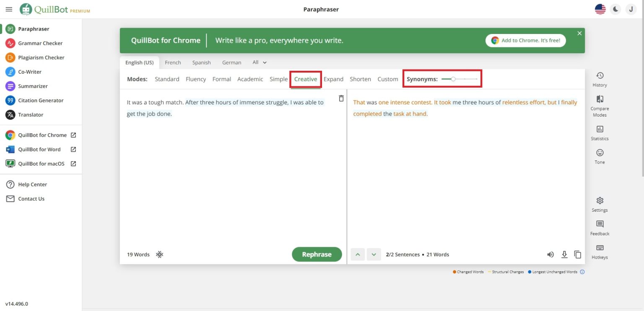Image resolution: width=644 pixels, height=311 pixels.
Task: Toggle dark mode moon icon
Action: point(615,9)
